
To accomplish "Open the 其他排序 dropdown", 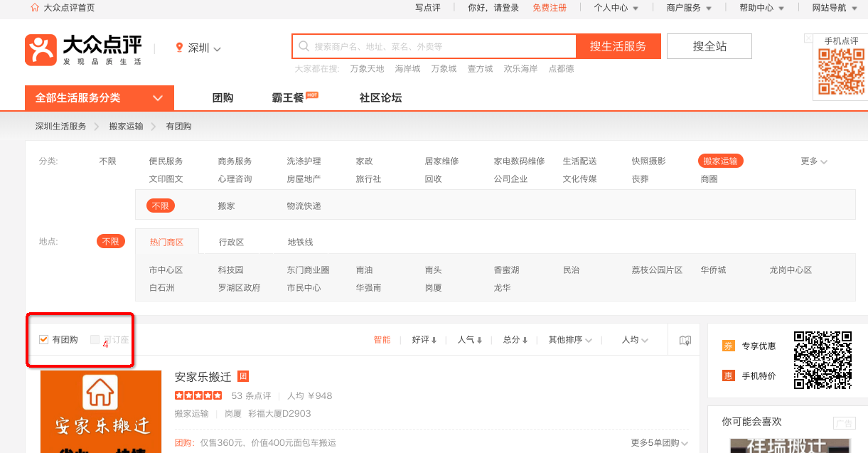I will (x=570, y=340).
